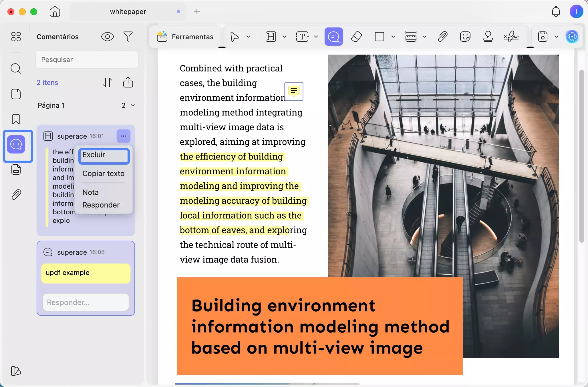Open Bookmarks panel in left sidebar
Image resolution: width=588 pixels, height=387 pixels.
16,119
